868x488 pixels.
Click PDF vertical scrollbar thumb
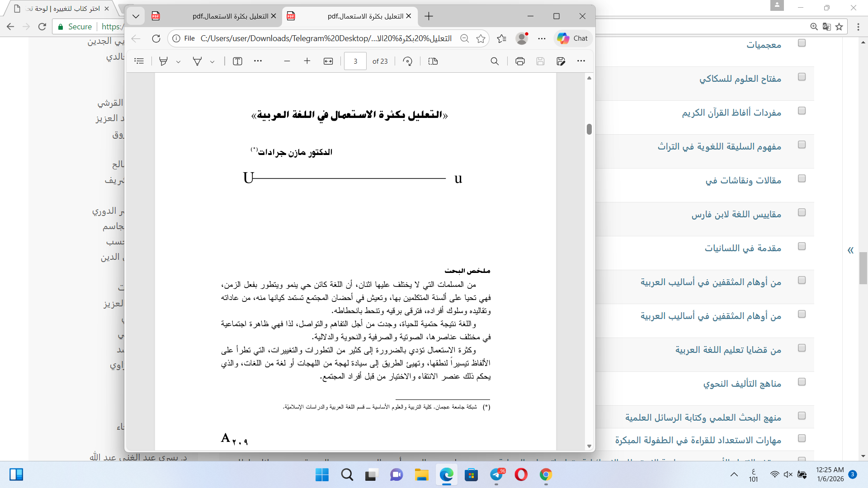click(x=589, y=129)
